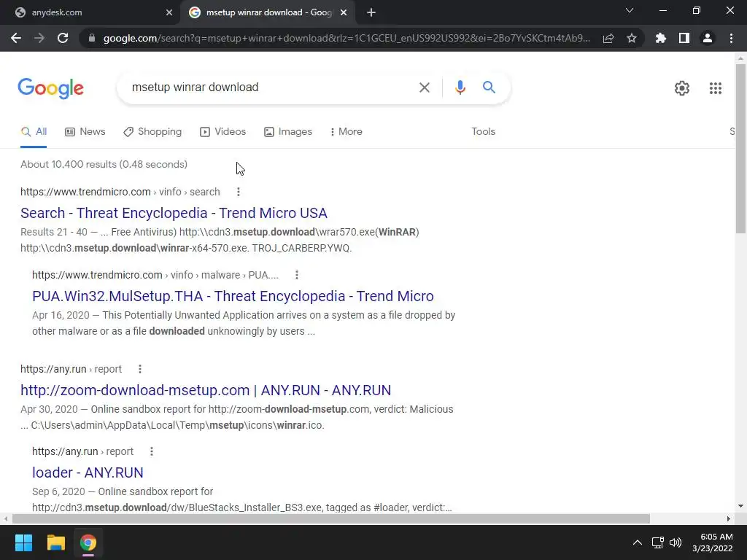Open options for PUA.Win32.MulSetup result

(x=297, y=275)
